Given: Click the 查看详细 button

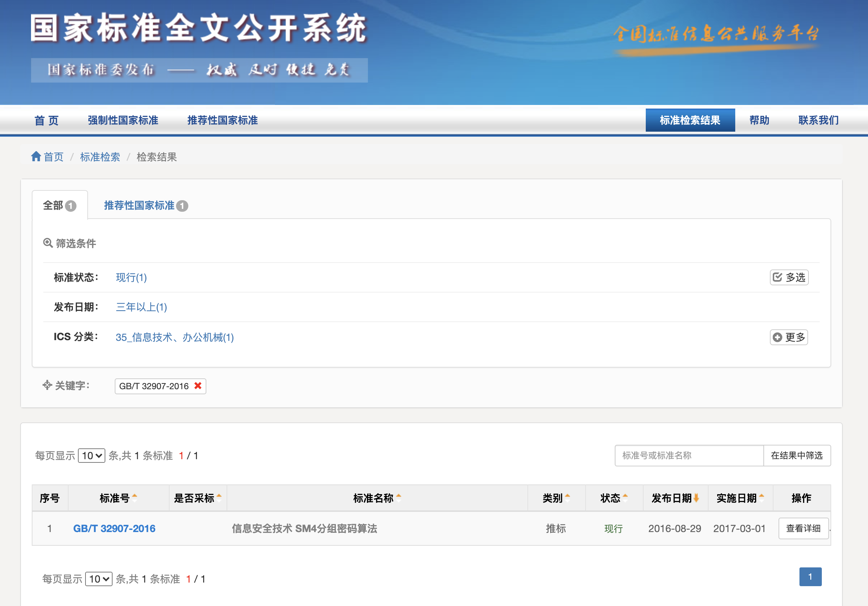Looking at the screenshot, I should pos(803,528).
